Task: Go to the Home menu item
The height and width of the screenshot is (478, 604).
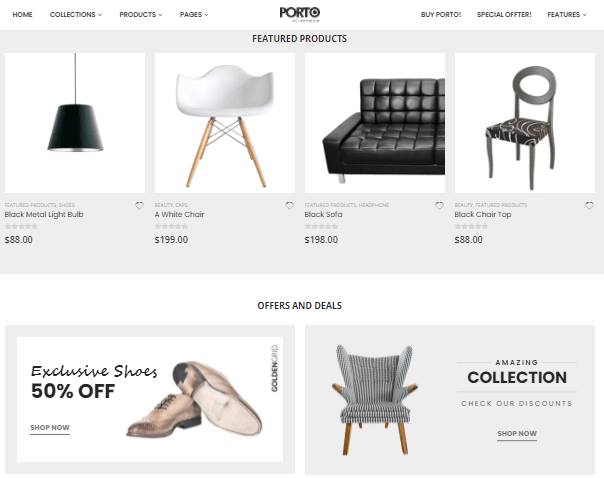Action: click(x=22, y=15)
